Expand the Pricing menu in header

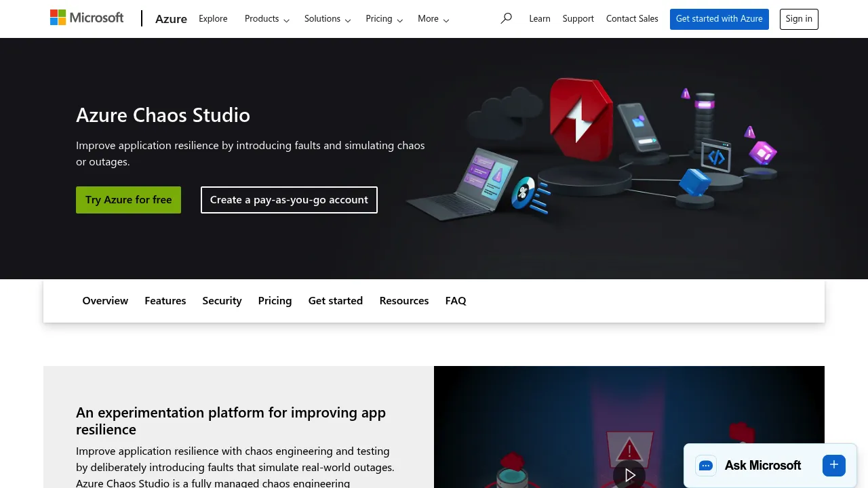(x=384, y=19)
